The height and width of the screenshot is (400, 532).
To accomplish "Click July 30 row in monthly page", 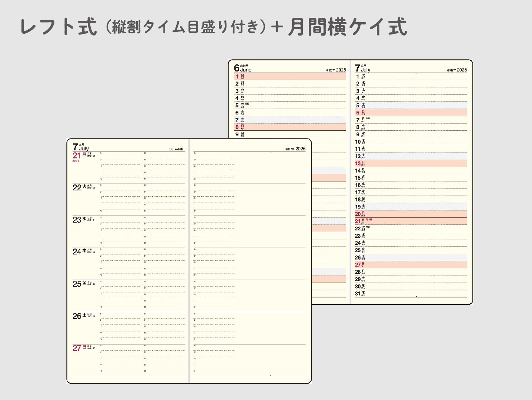I will coord(411,286).
